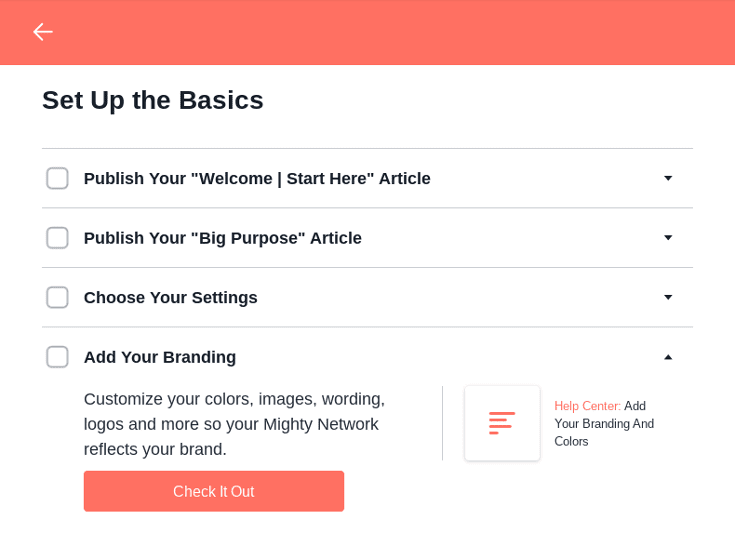Viewport: 735px width, 533px height.
Task: Click the branding description text
Action: pyautogui.click(x=234, y=424)
